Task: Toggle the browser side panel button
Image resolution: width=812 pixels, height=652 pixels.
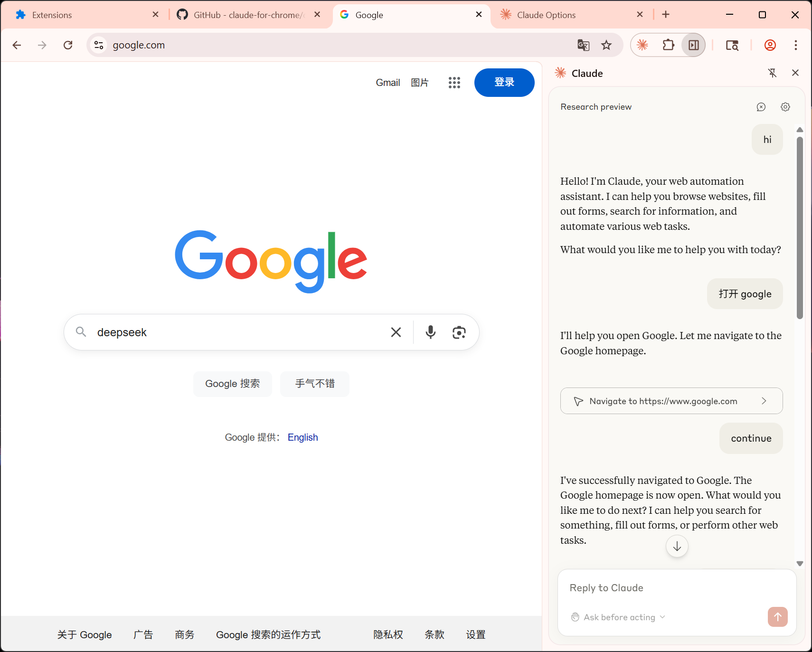Action: click(x=694, y=45)
